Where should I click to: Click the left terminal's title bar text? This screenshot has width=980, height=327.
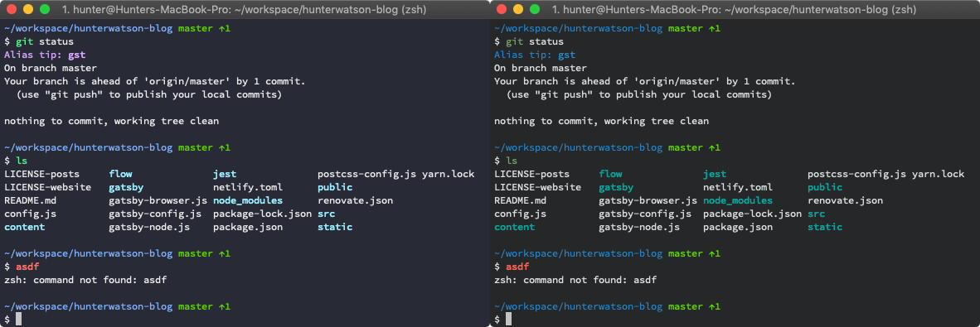245,9
